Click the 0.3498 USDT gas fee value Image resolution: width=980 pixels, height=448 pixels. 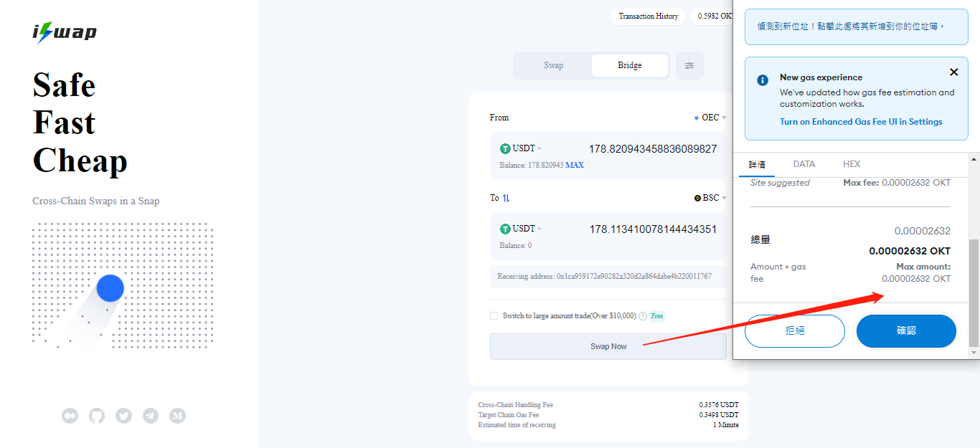pos(719,415)
